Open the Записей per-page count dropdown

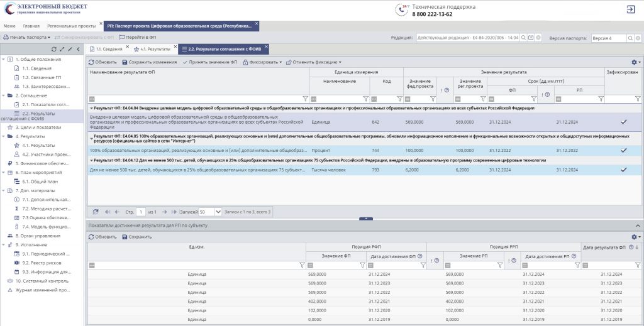click(218, 212)
